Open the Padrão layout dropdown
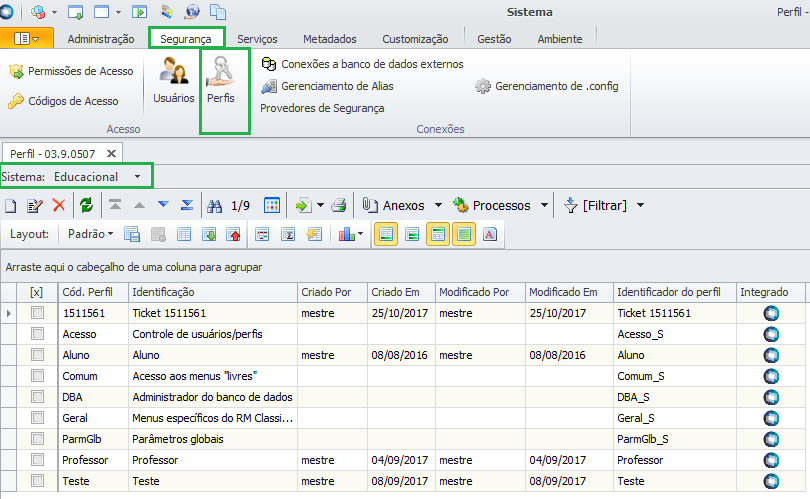This screenshot has width=810, height=499. (x=90, y=234)
